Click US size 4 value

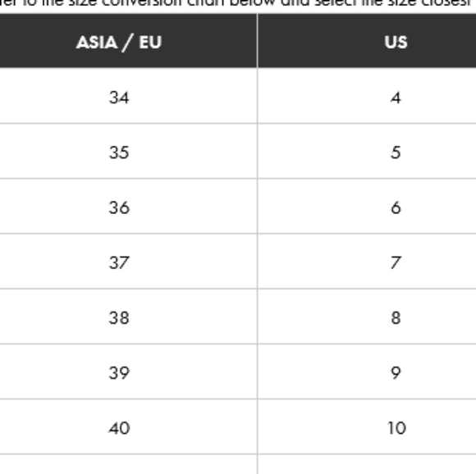(396, 98)
